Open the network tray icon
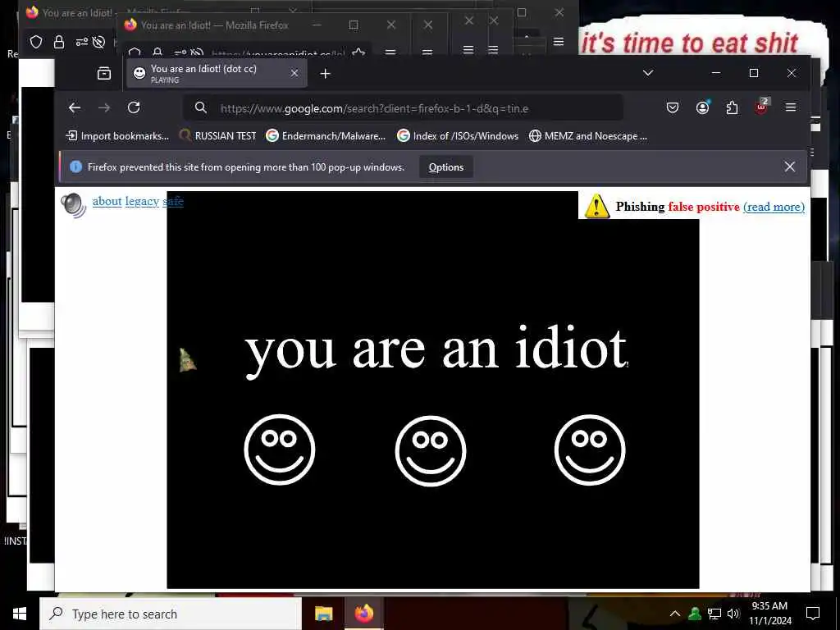 pyautogui.click(x=714, y=614)
